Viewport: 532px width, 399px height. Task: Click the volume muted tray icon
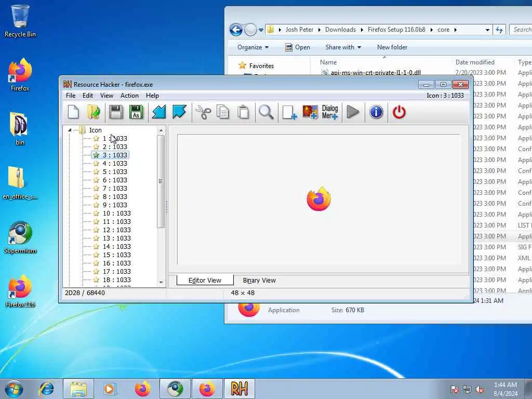pos(480,389)
